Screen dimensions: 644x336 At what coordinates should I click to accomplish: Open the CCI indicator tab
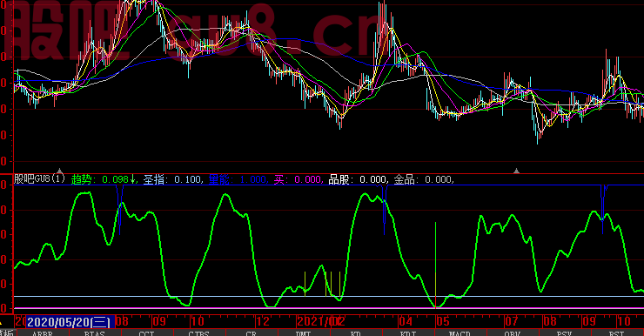click(x=146, y=333)
